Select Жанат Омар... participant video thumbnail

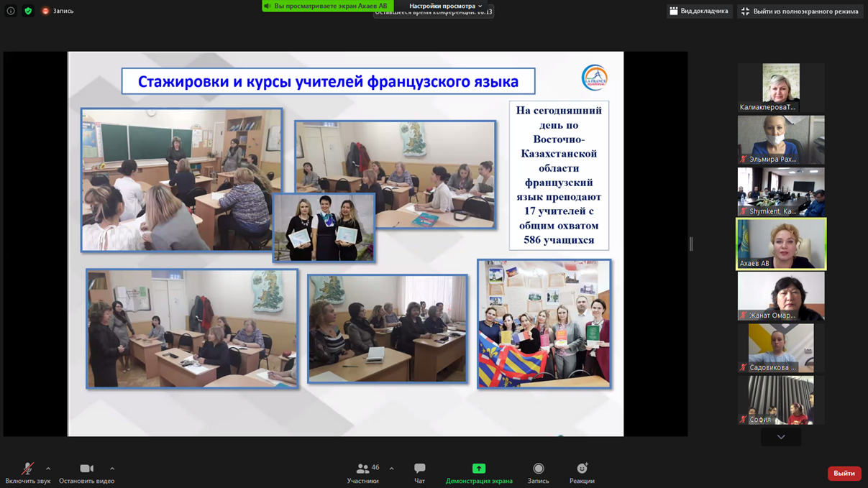pyautogui.click(x=781, y=296)
